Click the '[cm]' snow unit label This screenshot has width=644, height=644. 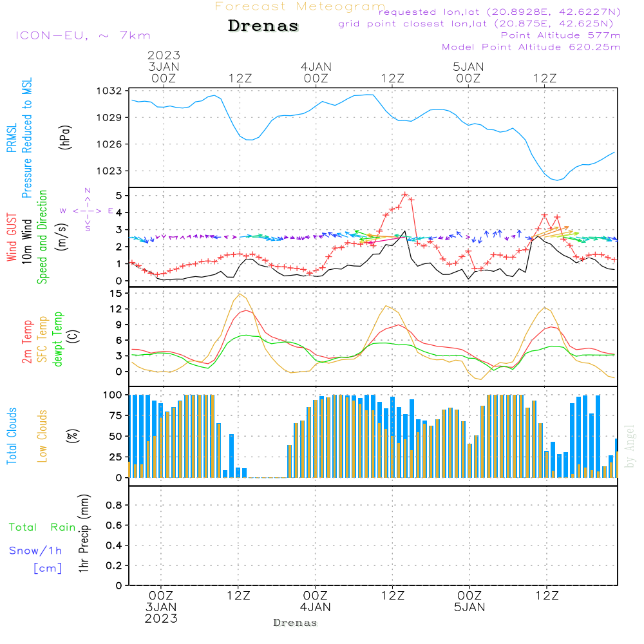(x=48, y=569)
